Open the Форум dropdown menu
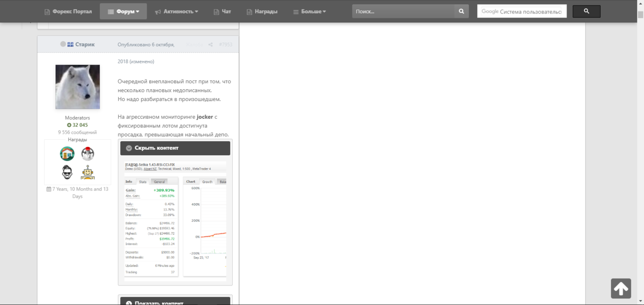 click(123, 11)
